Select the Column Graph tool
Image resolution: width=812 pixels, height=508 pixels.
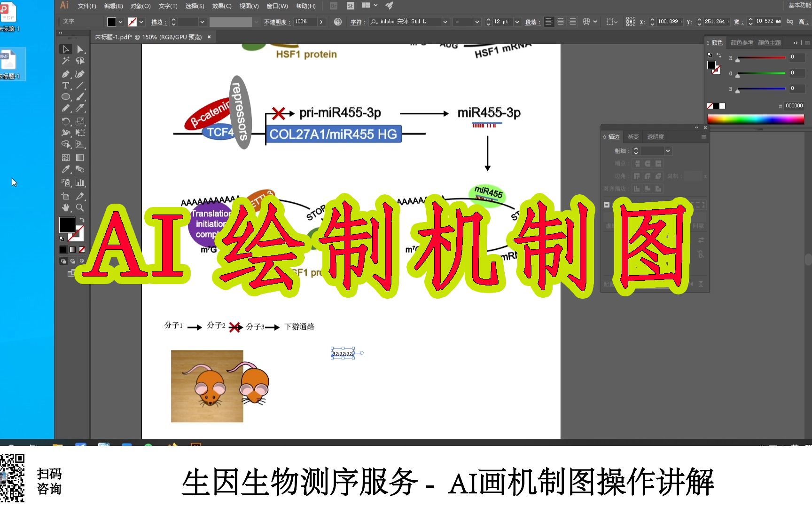tap(80, 183)
